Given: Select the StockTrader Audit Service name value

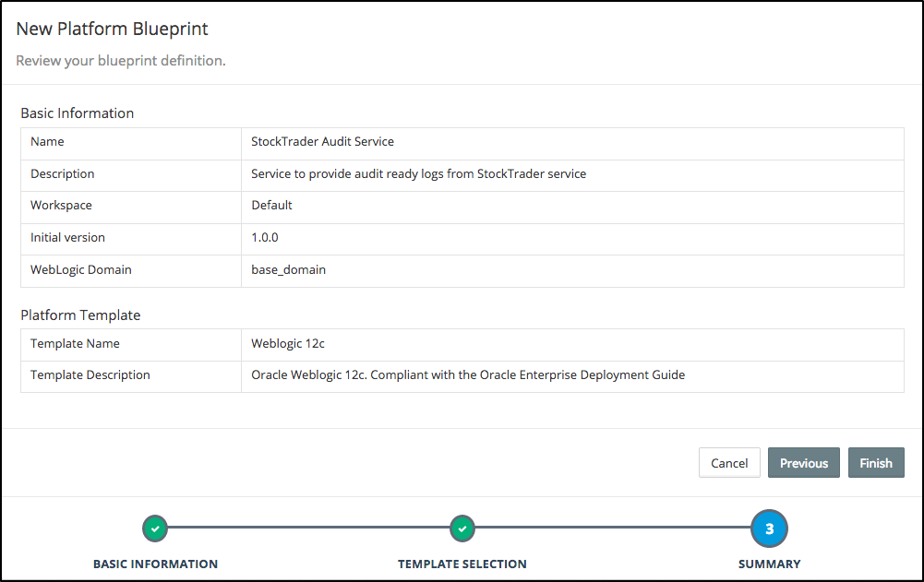Looking at the screenshot, I should (322, 142).
